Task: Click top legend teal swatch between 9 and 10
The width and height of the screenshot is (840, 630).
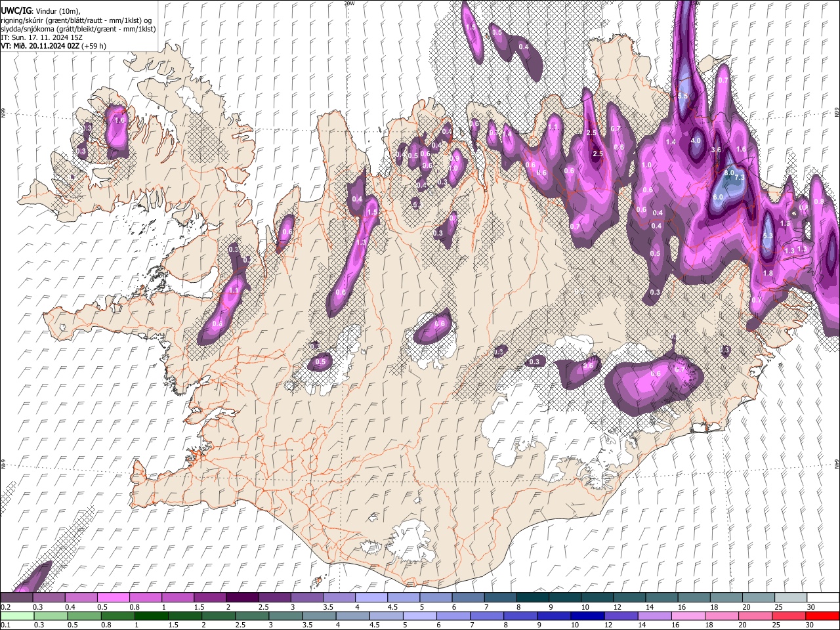Action: (x=565, y=597)
